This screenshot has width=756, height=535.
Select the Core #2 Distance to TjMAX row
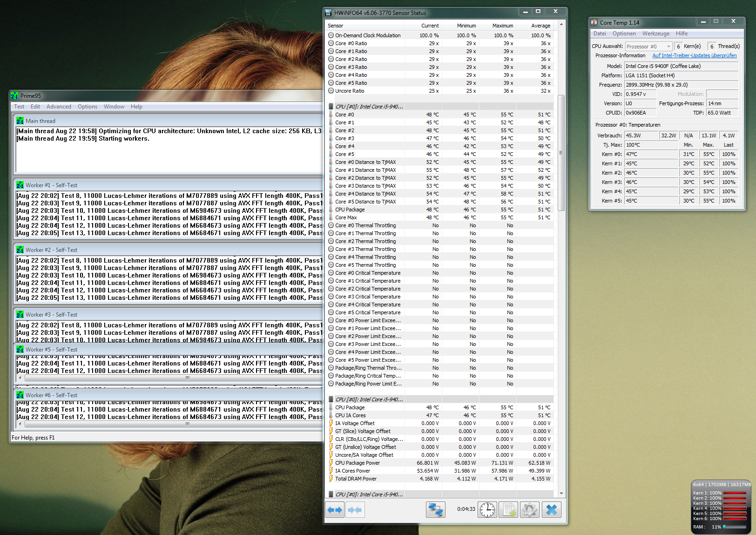tap(440, 178)
